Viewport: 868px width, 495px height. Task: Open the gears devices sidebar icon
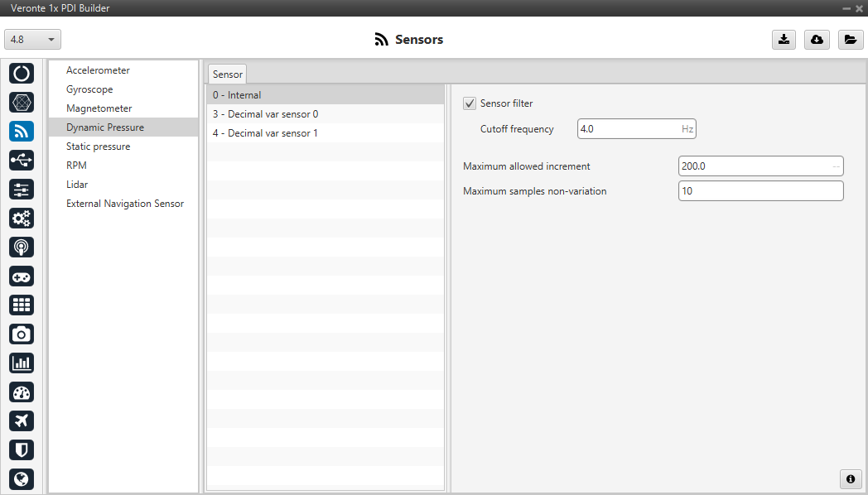22,218
